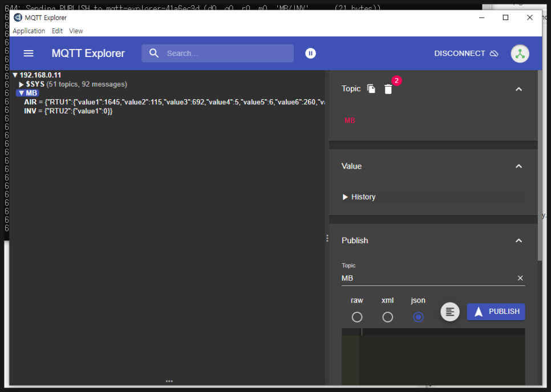
Task: Copy the topic with copy icon
Action: point(371,89)
